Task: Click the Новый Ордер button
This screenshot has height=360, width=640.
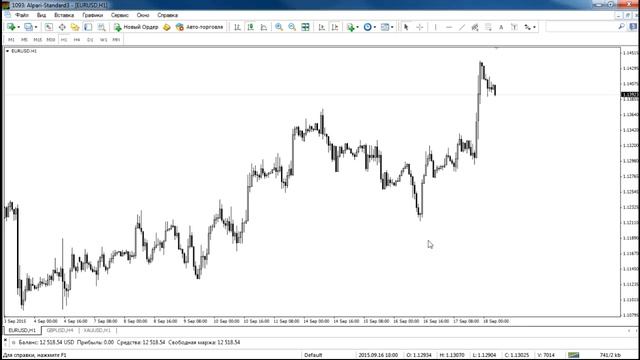Action: point(136,27)
